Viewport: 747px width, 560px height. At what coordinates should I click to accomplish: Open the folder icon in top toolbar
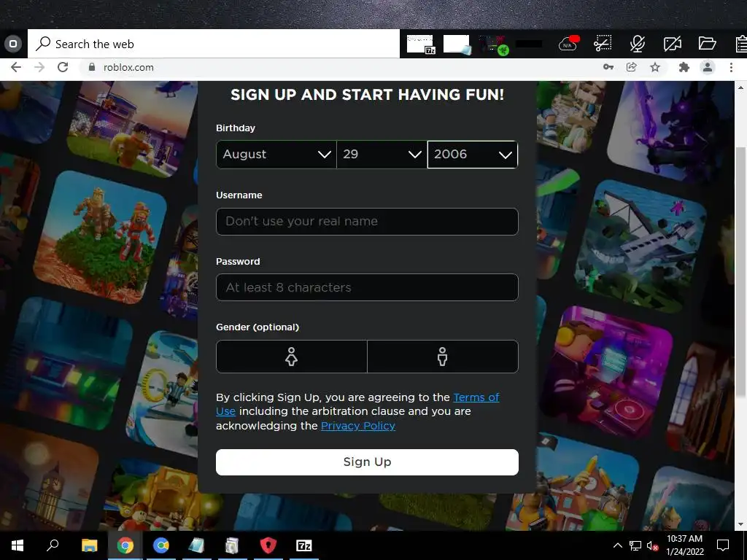click(708, 43)
